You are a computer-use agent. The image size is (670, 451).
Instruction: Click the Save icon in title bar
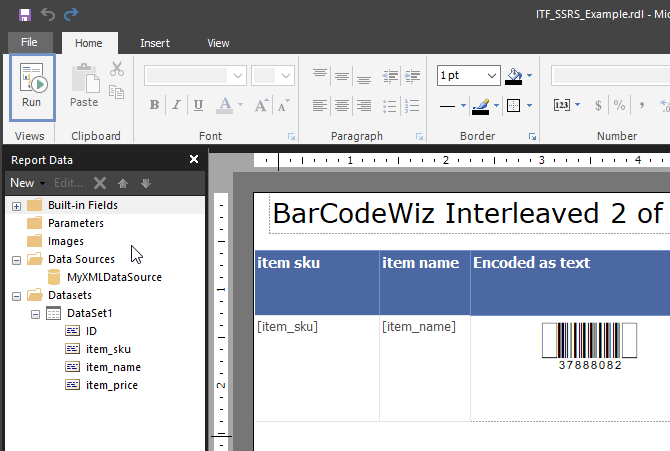(25, 15)
